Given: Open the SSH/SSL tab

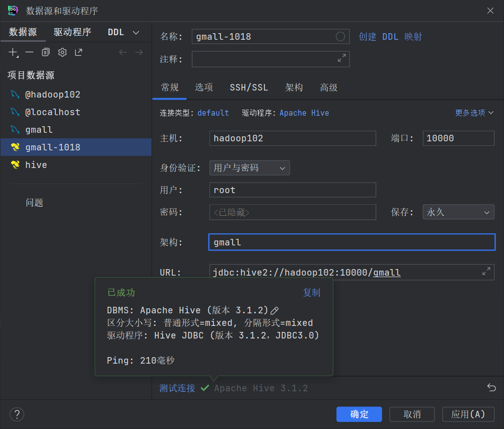Looking at the screenshot, I should click(249, 88).
